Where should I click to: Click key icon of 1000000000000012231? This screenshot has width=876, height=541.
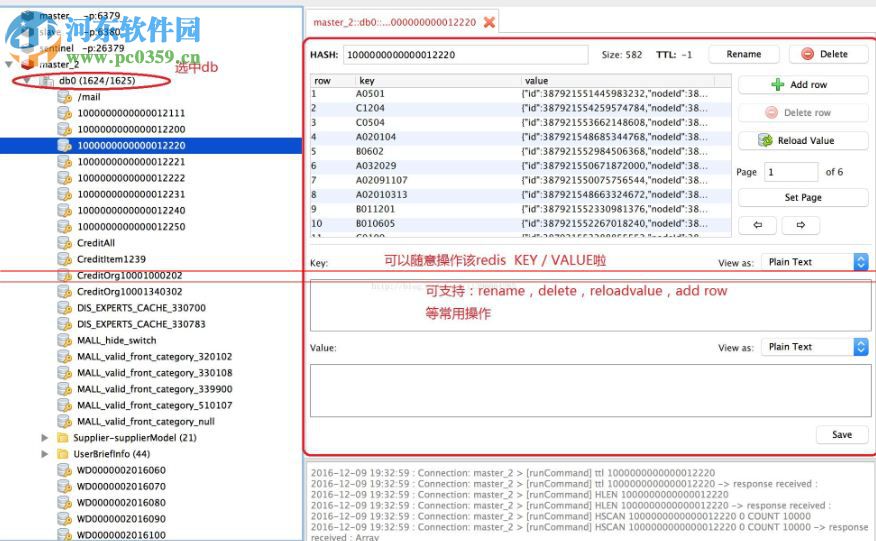tap(65, 194)
